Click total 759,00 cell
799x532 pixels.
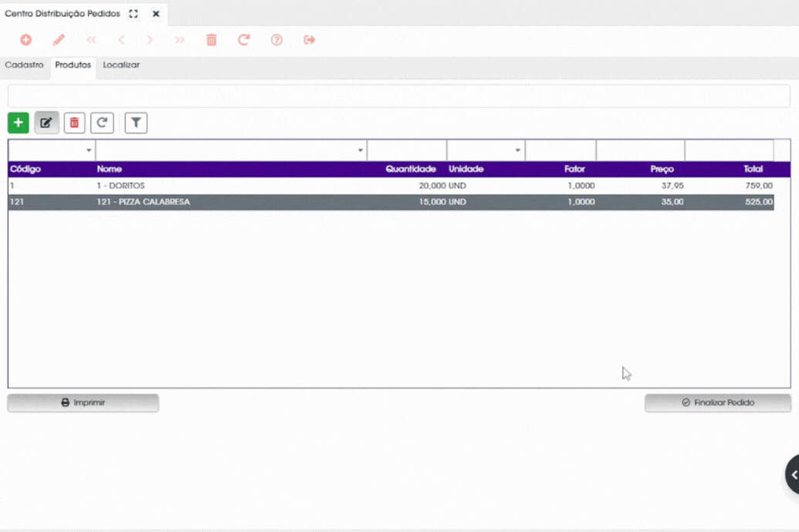(x=759, y=186)
